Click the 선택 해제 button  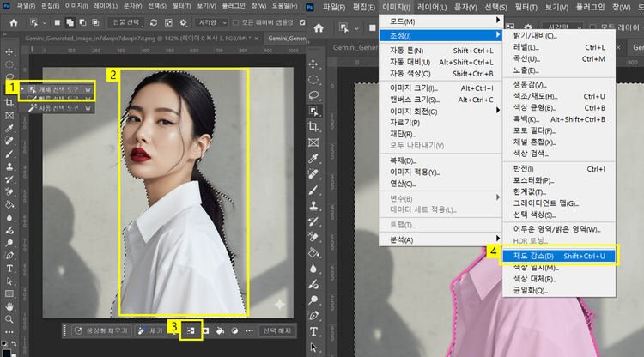[279, 330]
